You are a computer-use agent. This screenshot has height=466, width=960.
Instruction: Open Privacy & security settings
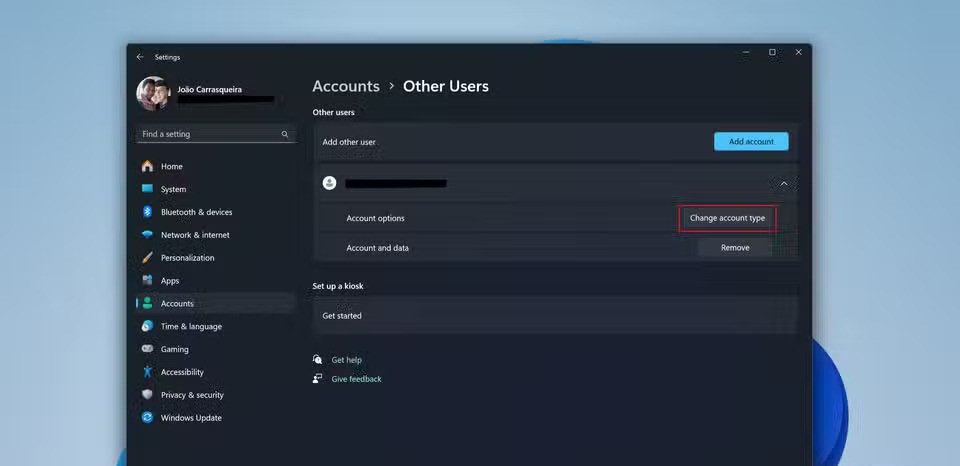192,395
